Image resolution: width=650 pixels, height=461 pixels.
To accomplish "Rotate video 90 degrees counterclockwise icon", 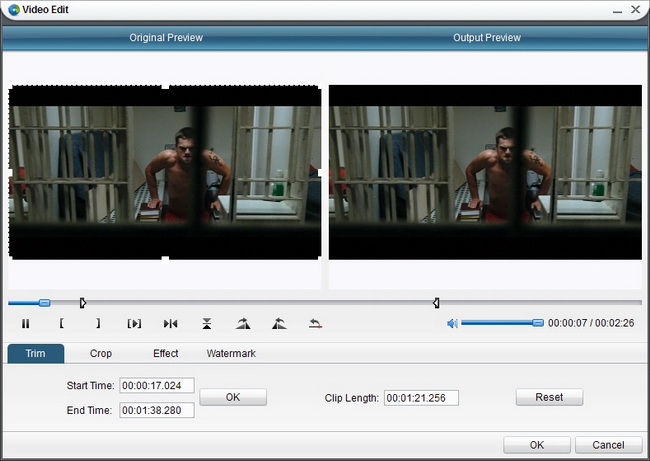I will click(279, 323).
